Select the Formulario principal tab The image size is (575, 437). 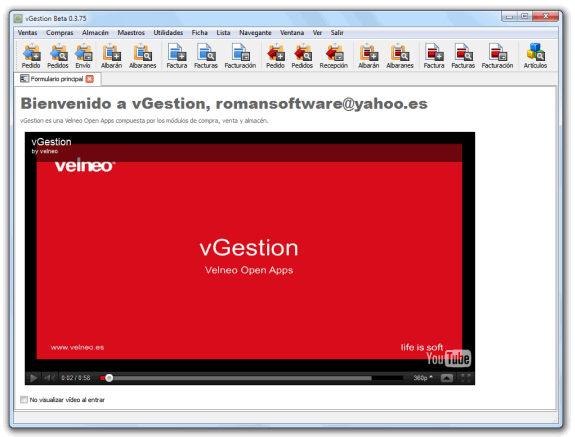(58, 79)
